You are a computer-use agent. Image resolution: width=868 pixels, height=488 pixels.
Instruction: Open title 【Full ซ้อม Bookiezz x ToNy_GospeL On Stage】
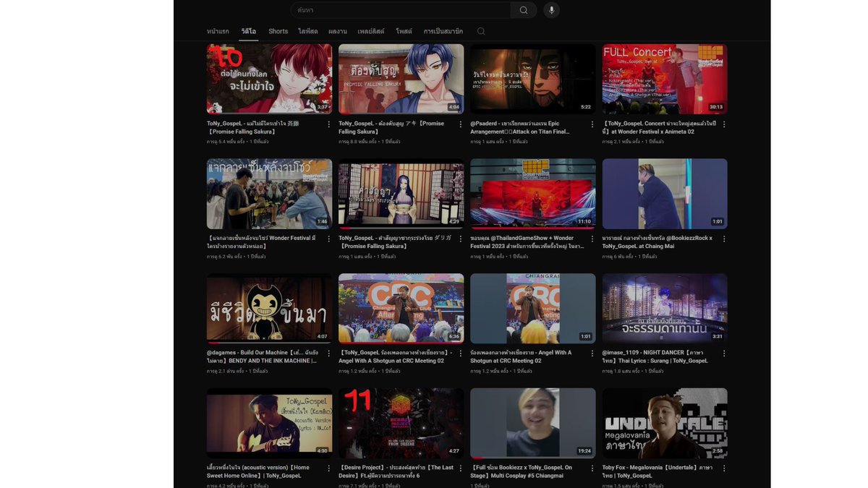point(522,471)
